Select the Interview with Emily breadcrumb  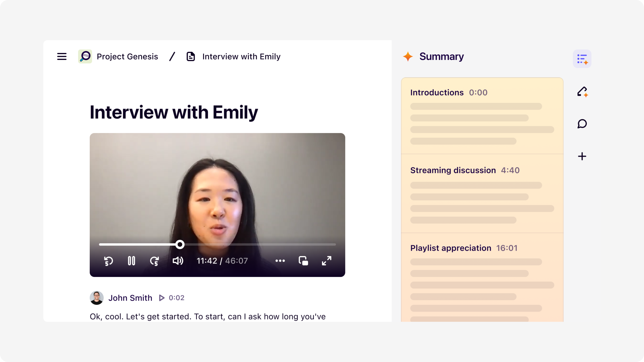pos(241,56)
